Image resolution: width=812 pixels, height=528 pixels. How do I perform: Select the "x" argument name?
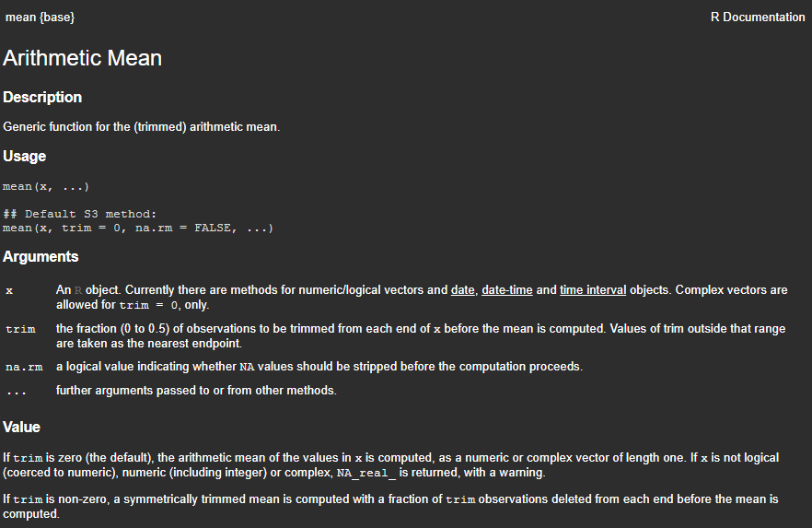9,290
